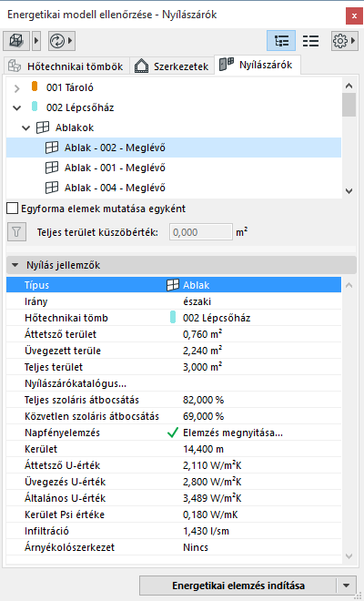Image resolution: width=364 pixels, height=601 pixels.
Task: Click Teljes szoláris átbocsátás value 82,000 %
Action: click(204, 400)
